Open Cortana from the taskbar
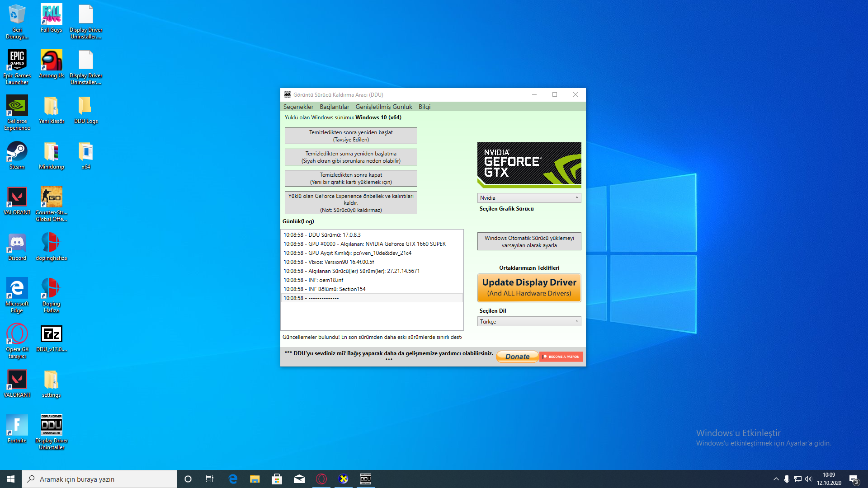868x488 pixels. coord(188,479)
